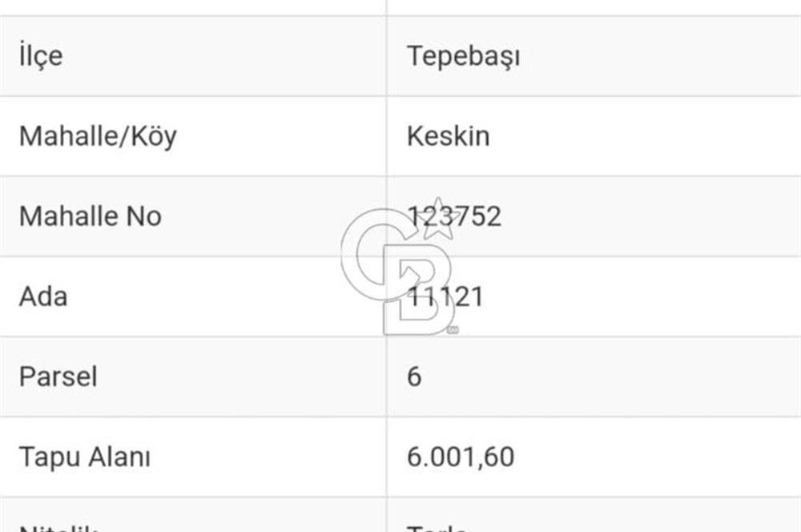
Task: Click the Ada row label
Action: (x=43, y=296)
